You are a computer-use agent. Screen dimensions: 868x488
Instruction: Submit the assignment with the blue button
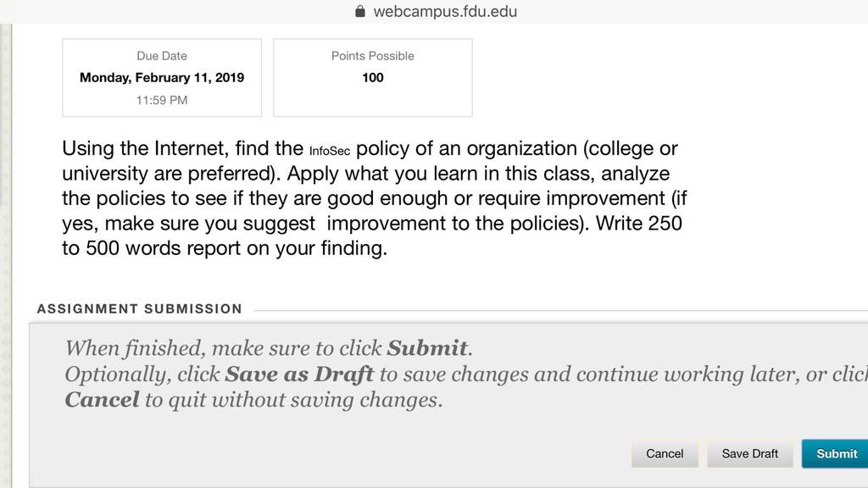click(x=836, y=454)
